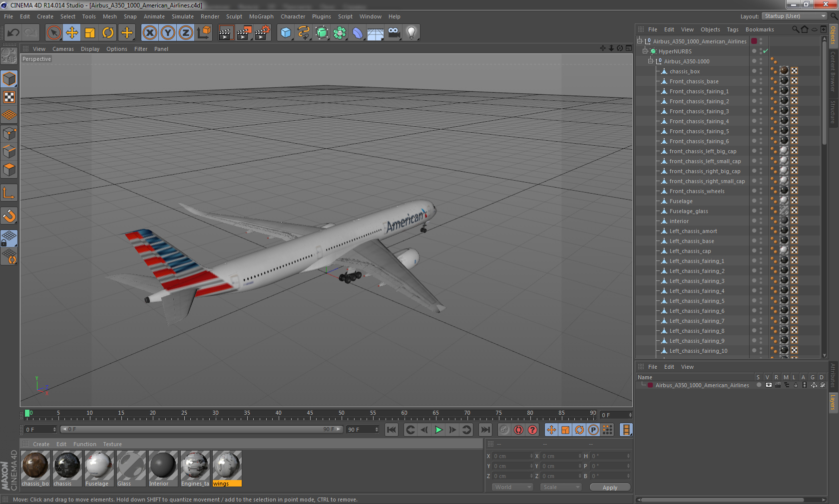The width and height of the screenshot is (839, 504).
Task: Go to end of animation
Action: 485,430
